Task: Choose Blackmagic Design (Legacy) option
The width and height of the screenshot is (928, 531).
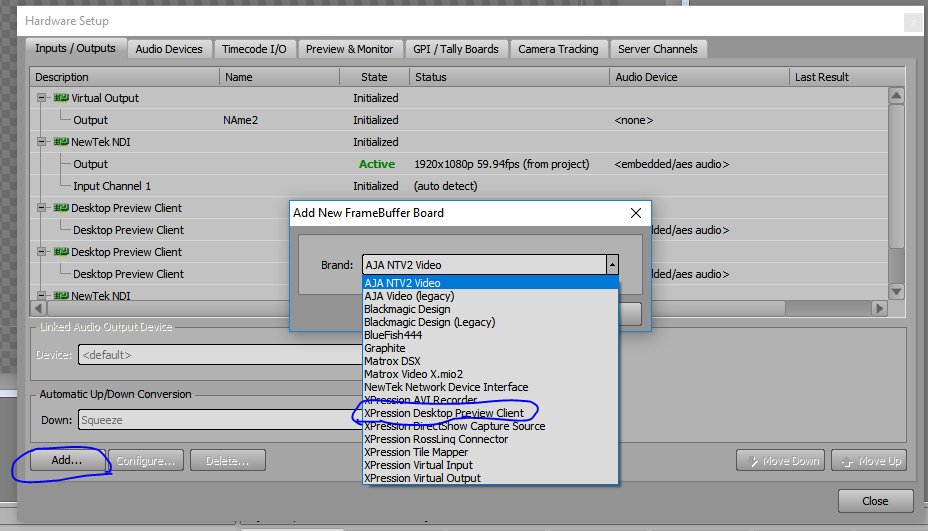Action: (490, 322)
